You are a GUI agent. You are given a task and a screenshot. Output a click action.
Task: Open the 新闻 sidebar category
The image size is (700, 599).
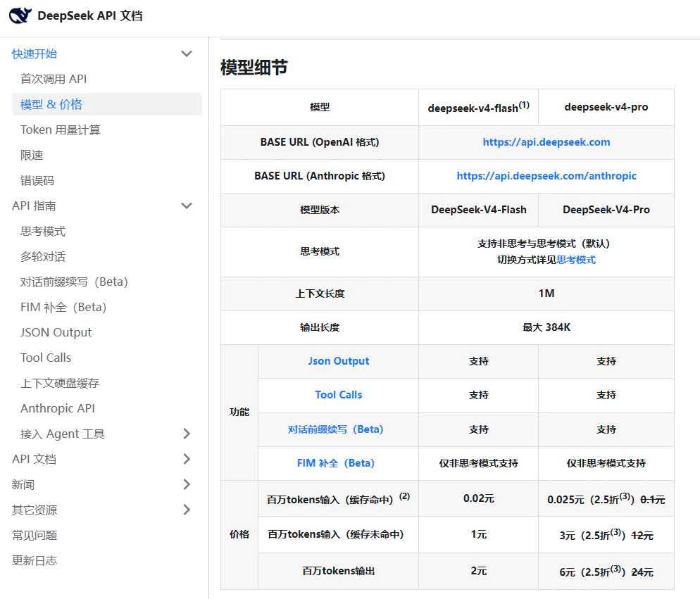[23, 484]
